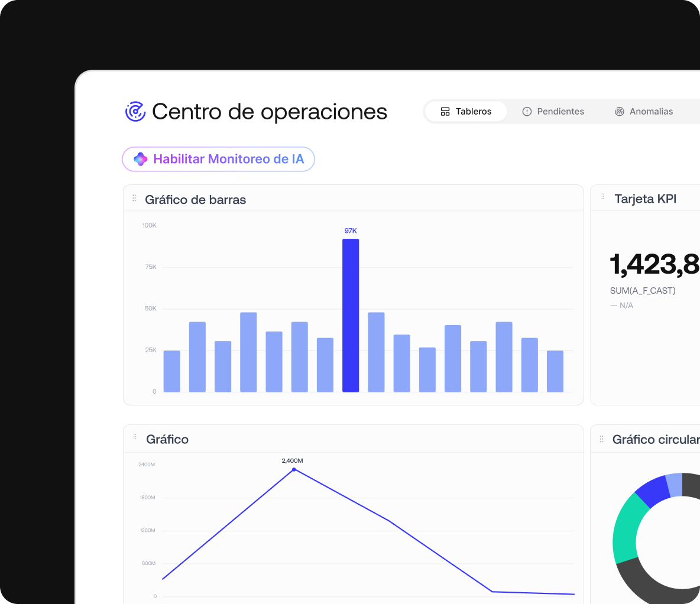The image size is (700, 604).
Task: Click the Pendientes alert circle icon
Action: (527, 112)
